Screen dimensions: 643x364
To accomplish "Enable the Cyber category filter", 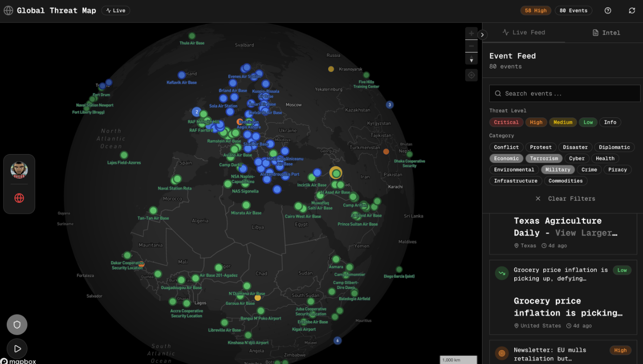I will click(x=576, y=158).
